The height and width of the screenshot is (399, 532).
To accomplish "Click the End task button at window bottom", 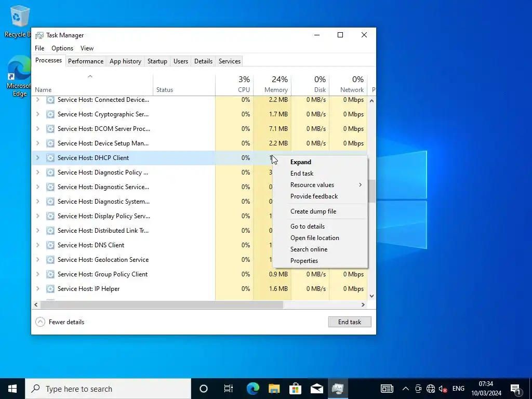I will click(350, 322).
